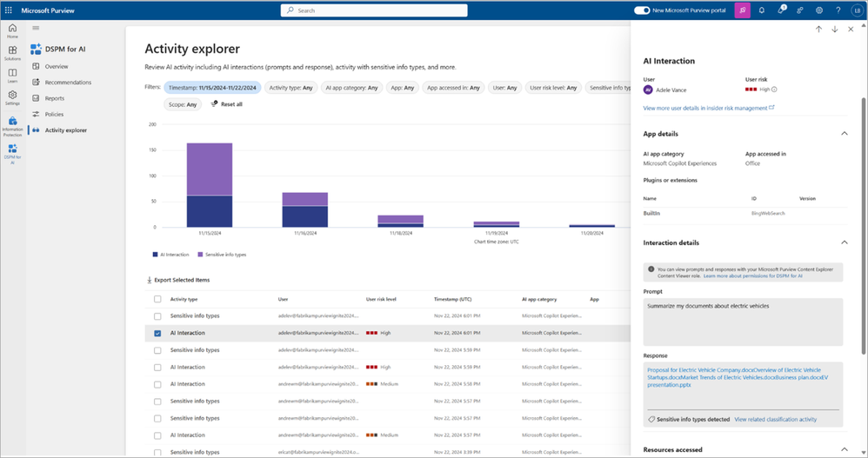This screenshot has height=458, width=868.
Task: Go to previous item with up arrow
Action: (x=818, y=30)
